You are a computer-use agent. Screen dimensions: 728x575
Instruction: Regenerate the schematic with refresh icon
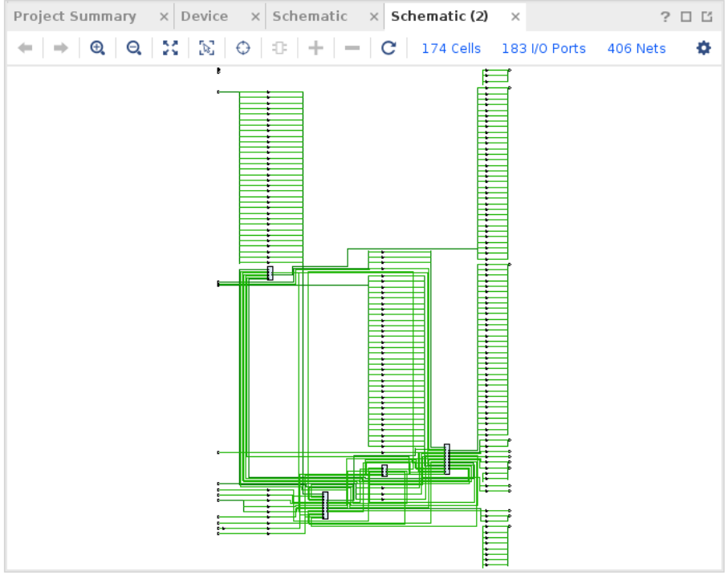tap(388, 48)
